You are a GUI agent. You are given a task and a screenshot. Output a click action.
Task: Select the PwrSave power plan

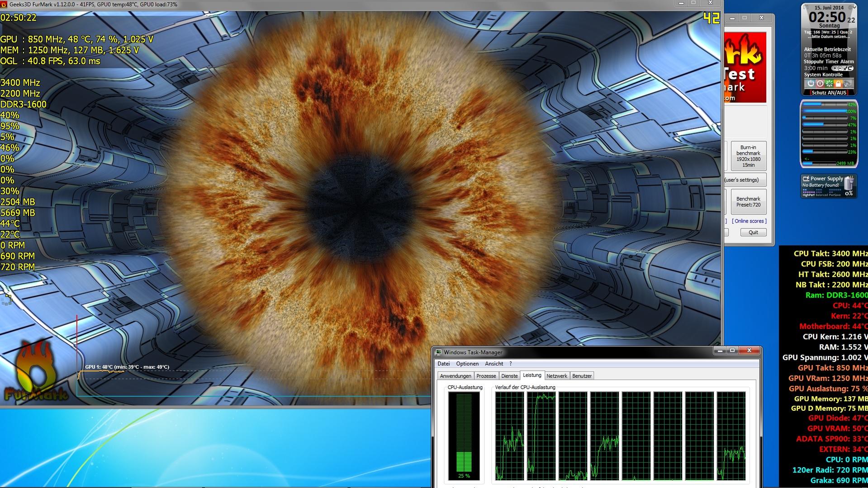pyautogui.click(x=835, y=194)
